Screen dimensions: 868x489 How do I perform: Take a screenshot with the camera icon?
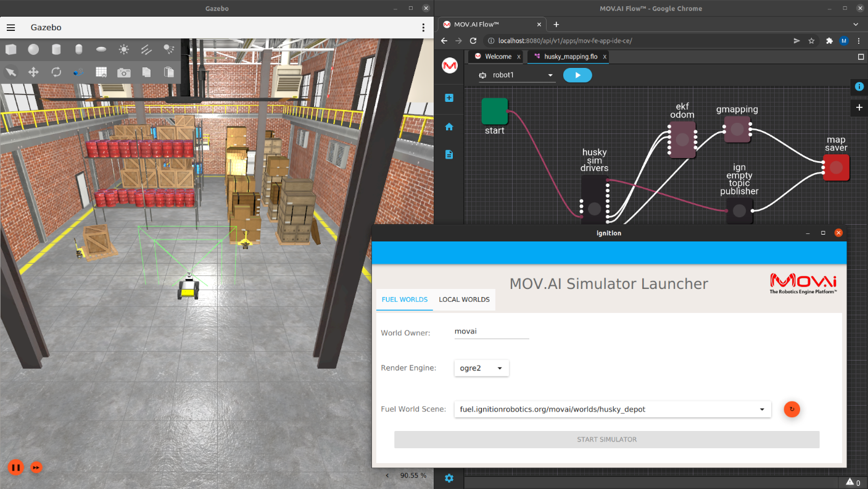click(x=124, y=72)
